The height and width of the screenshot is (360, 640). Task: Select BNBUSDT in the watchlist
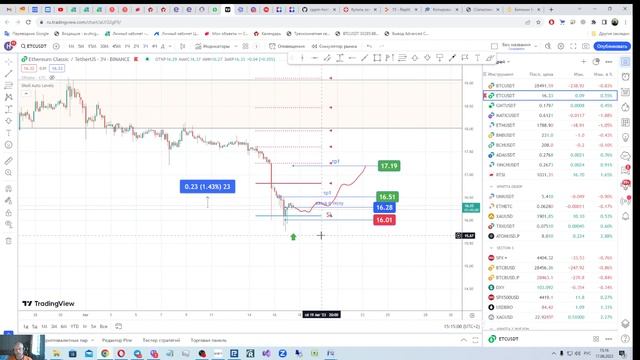pyautogui.click(x=550, y=135)
